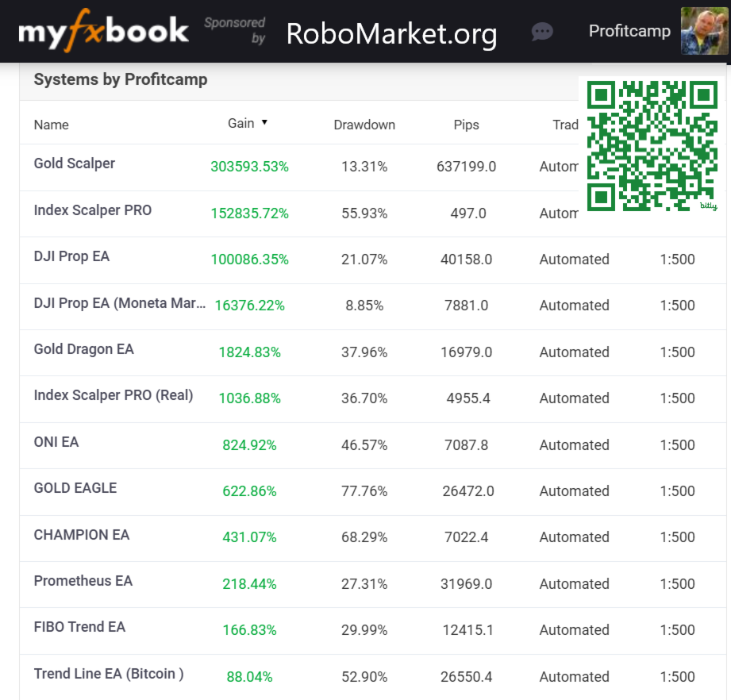Open Index Scalper PRO (Real) system

tap(113, 395)
